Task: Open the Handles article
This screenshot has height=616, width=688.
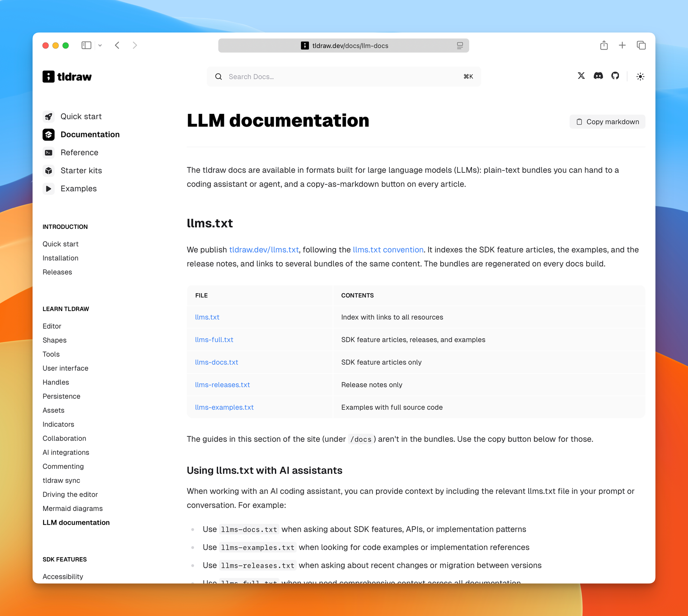Action: point(56,382)
